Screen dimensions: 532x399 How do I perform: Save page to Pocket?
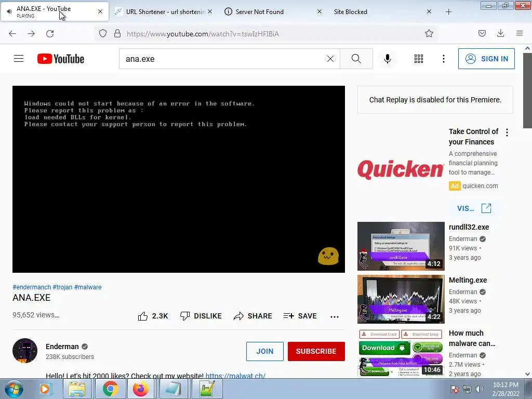[x=482, y=33]
